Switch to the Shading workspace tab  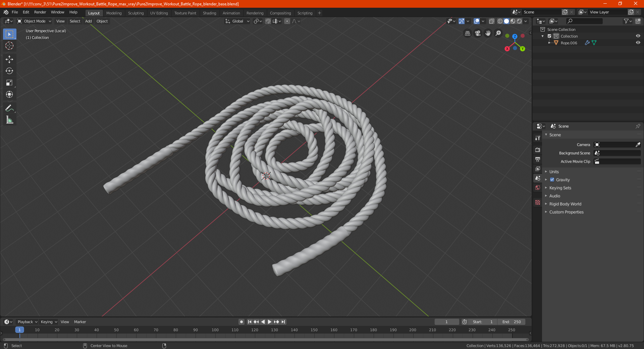209,13
